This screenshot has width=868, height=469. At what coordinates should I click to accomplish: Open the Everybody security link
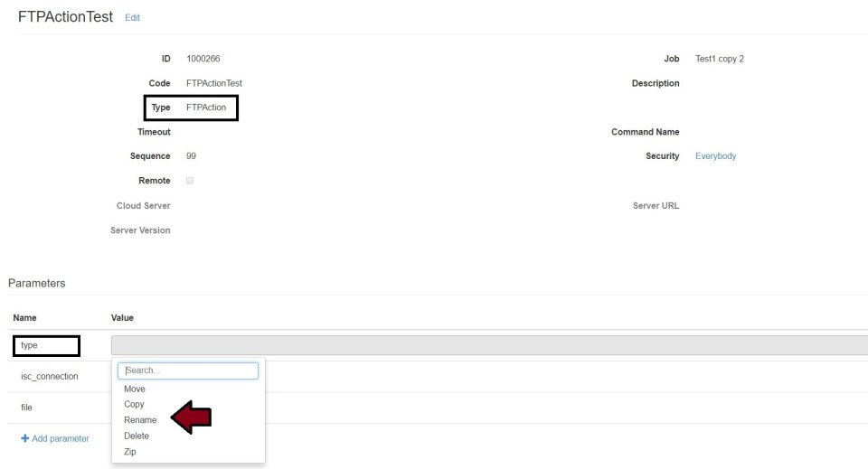point(715,156)
